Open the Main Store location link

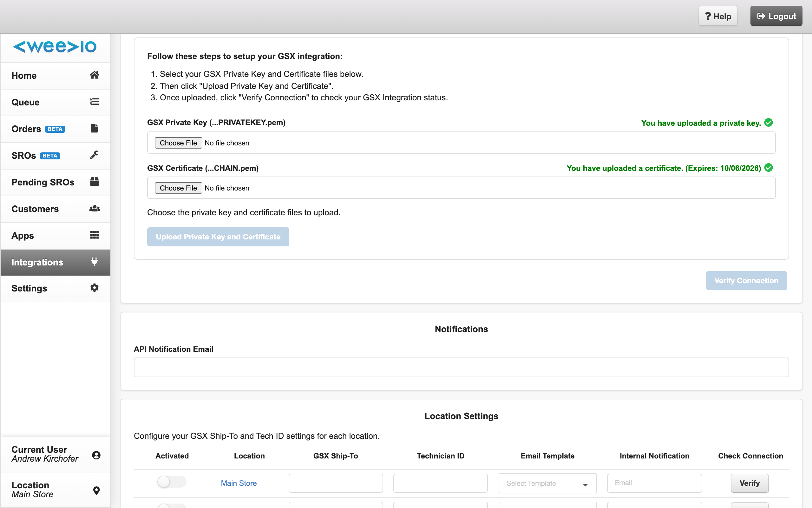[239, 483]
